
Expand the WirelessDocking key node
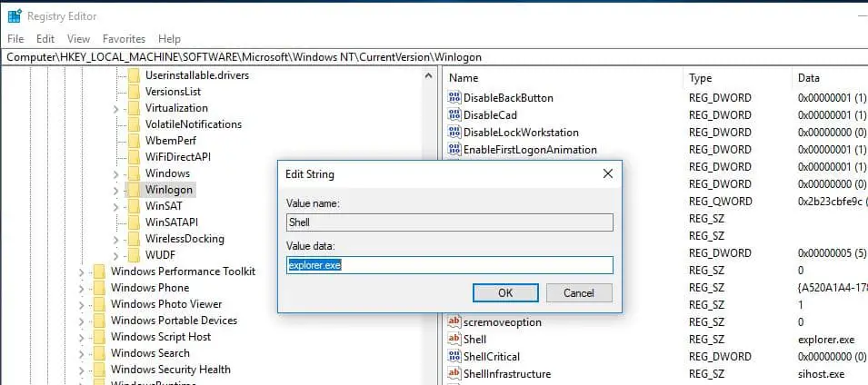[115, 240]
